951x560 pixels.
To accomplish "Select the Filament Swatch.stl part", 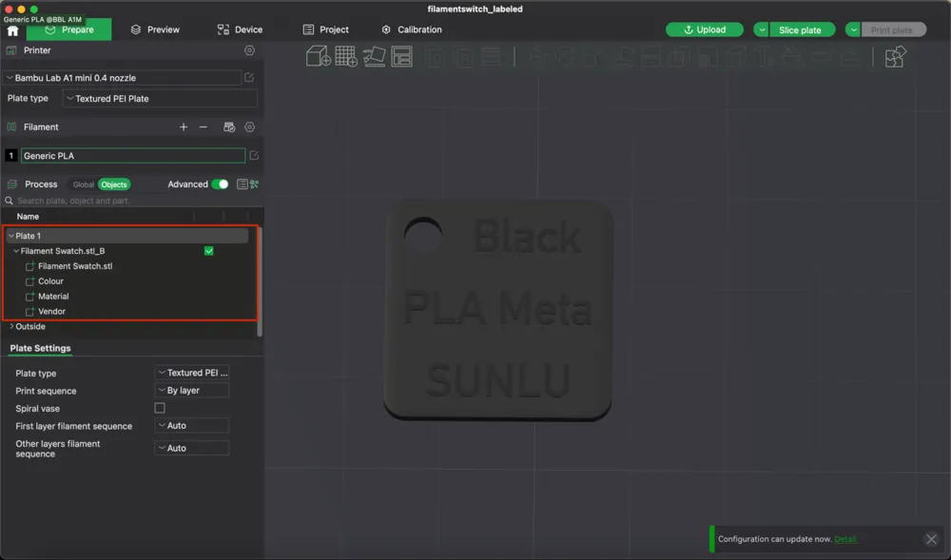I will [x=75, y=266].
